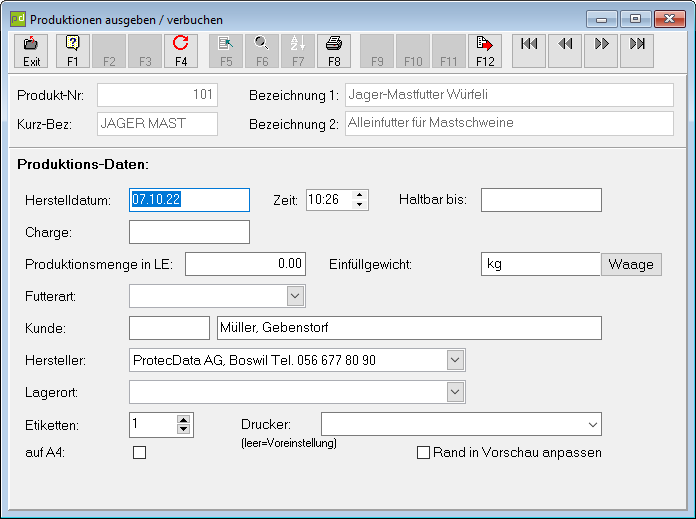696x519 pixels.
Task: Click the grayed F11 toolbar button
Action: point(449,51)
